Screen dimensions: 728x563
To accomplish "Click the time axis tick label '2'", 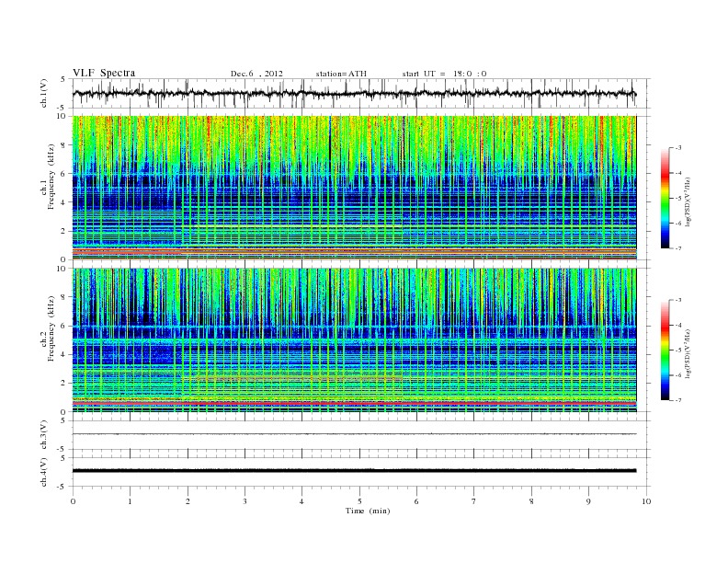I will click(188, 501).
